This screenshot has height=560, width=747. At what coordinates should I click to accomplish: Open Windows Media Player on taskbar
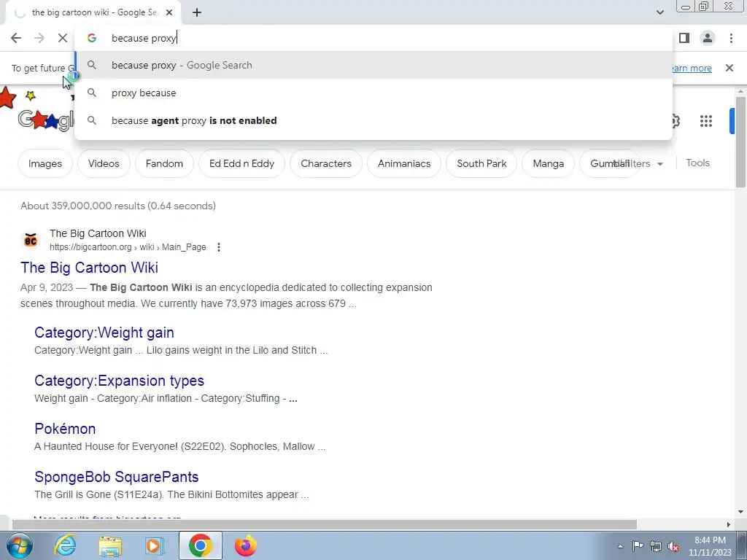[x=155, y=545]
